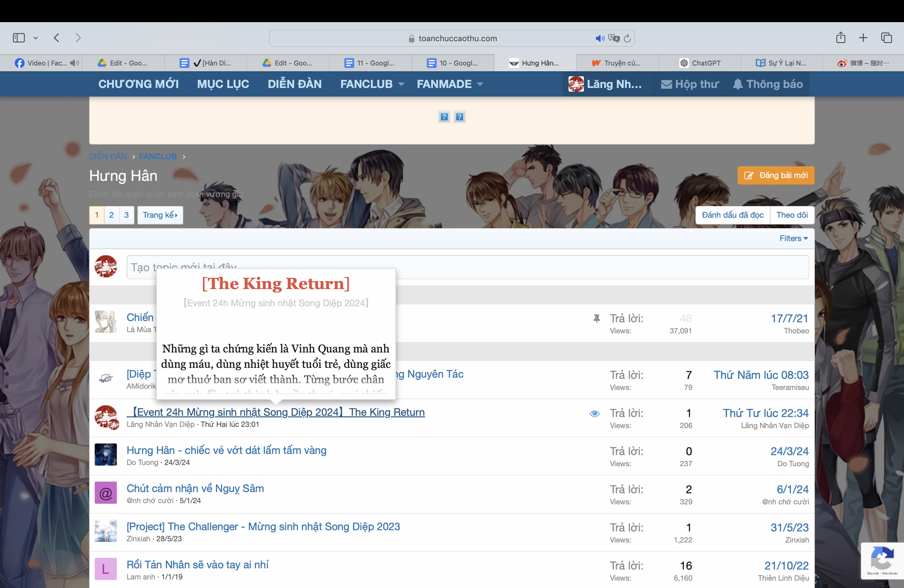Open the Safari sidebar panel icon
Screen dimensions: 904x588
coord(19,38)
